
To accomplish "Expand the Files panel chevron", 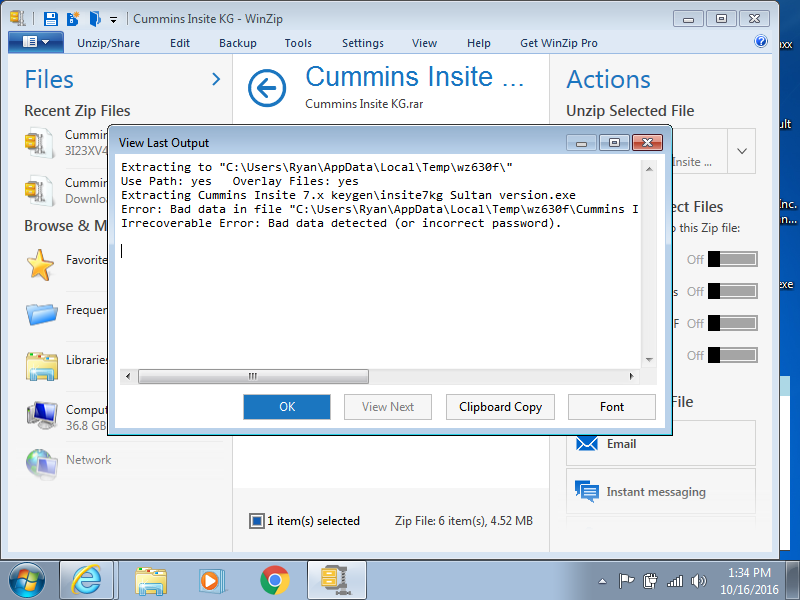I will [x=216, y=79].
